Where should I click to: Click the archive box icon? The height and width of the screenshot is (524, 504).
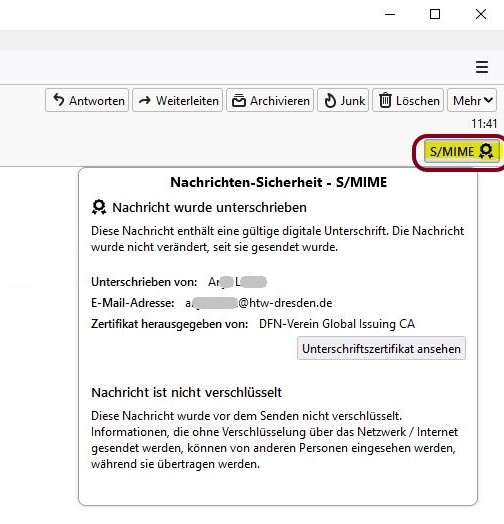point(239,100)
